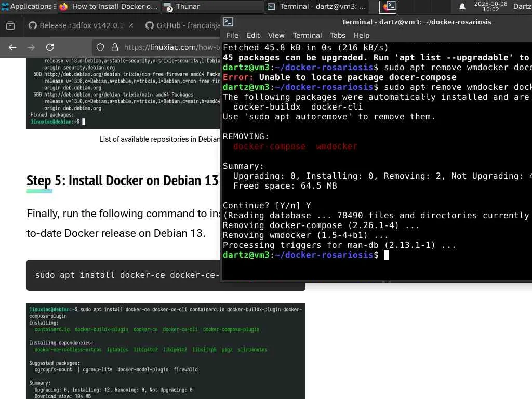Click the 'Finally, run the following command' paragraph

click(x=124, y=223)
